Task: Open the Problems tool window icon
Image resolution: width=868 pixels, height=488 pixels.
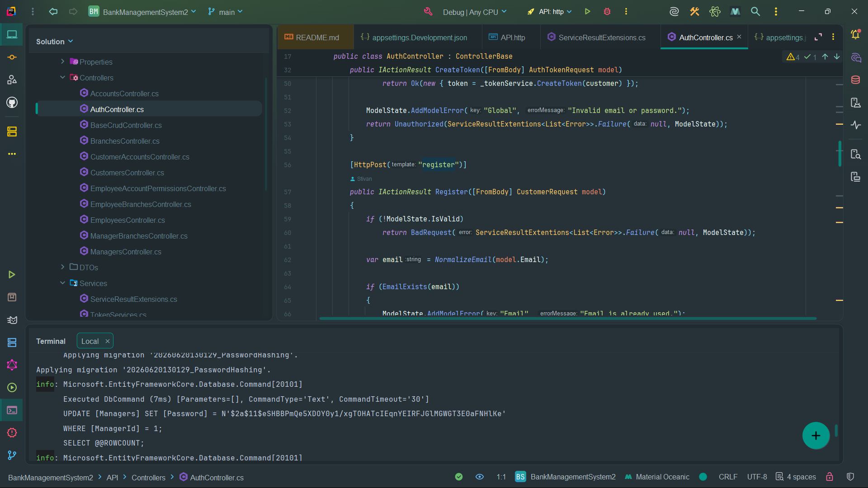Action: [12, 433]
